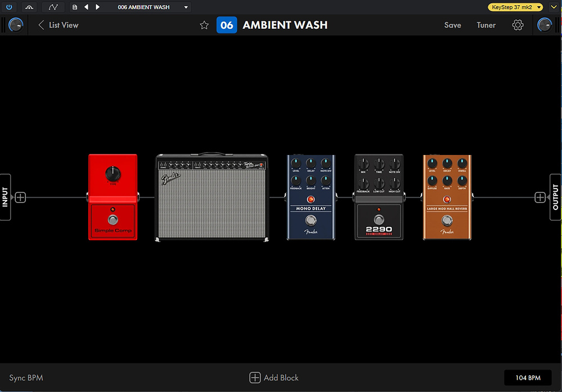Click the Save button
Viewport: 562px width, 392px height.
point(452,25)
